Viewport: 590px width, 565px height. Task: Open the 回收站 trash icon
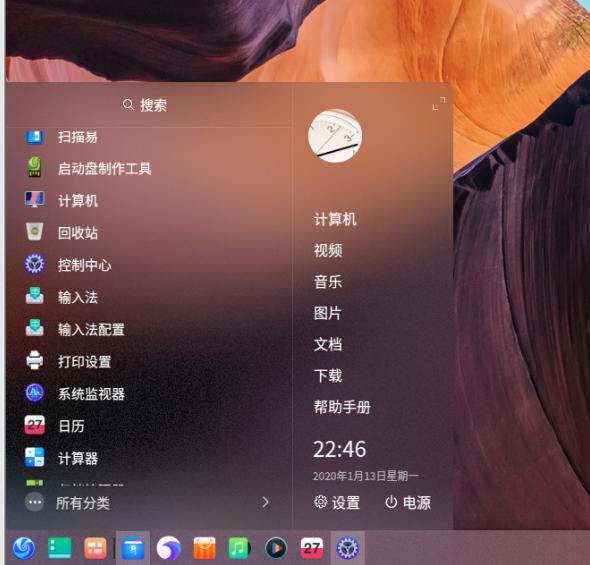click(x=35, y=231)
